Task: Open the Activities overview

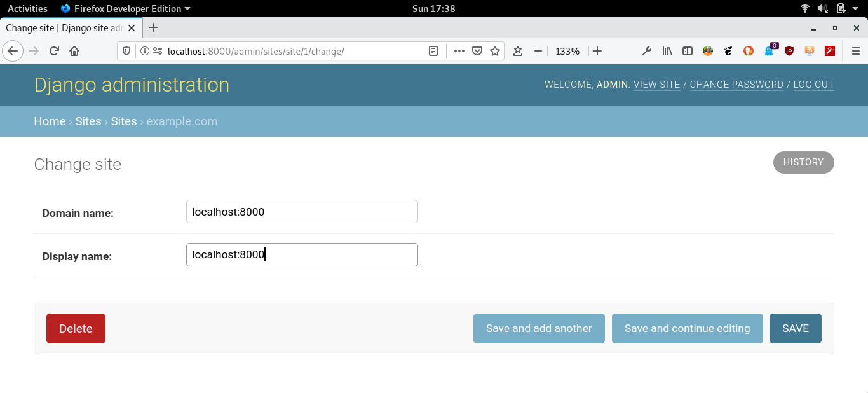Action: pyautogui.click(x=27, y=8)
